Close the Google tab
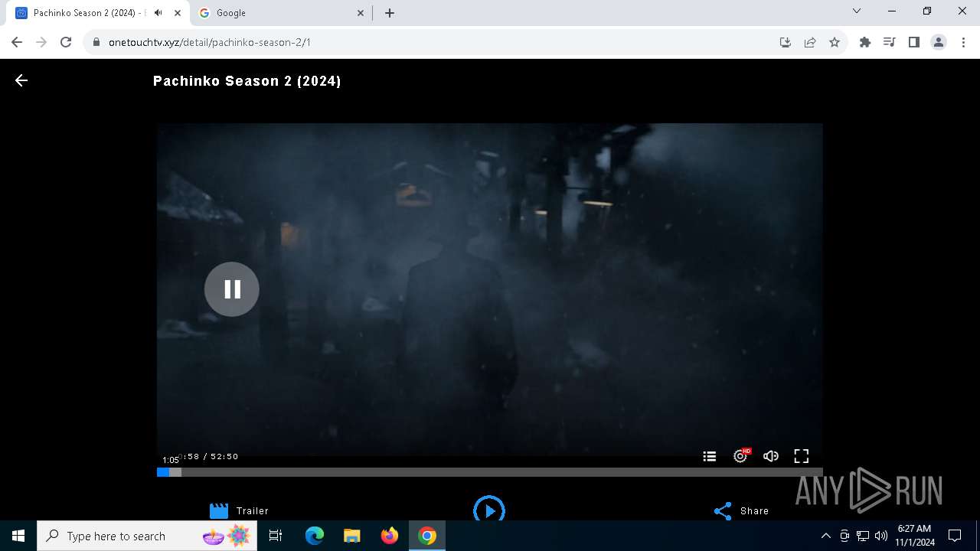This screenshot has height=551, width=980. pos(361,13)
